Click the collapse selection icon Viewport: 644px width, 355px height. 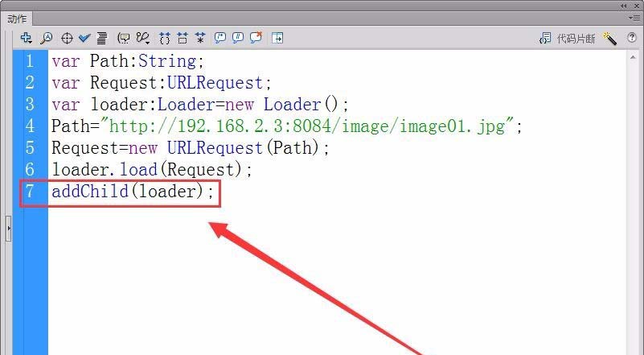(183, 39)
